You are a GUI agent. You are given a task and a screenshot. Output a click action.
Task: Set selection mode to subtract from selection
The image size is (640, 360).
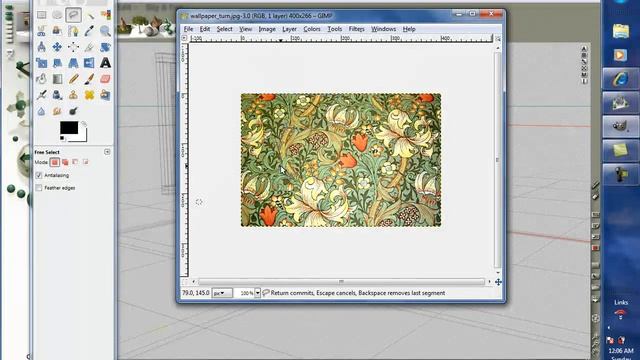pyautogui.click(x=75, y=162)
